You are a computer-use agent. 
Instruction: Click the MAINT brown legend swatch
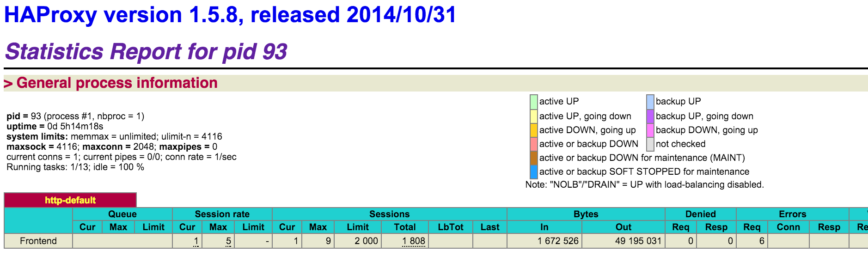tap(533, 158)
